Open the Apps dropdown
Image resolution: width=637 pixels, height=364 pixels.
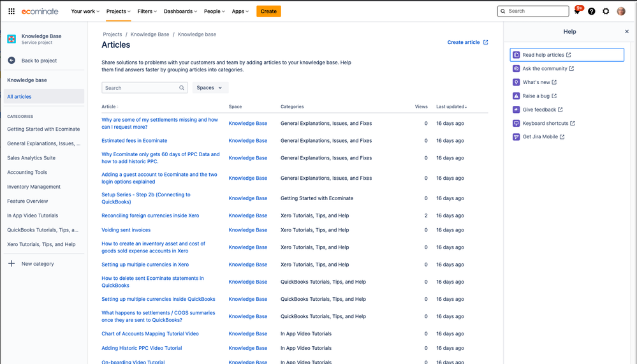click(x=240, y=11)
